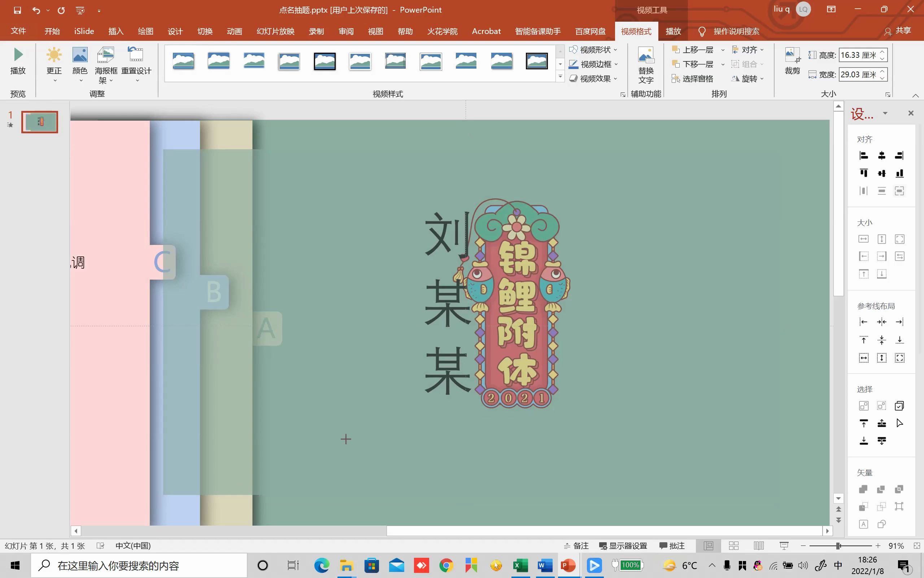924x578 pixels.
Task: Click the Windows Start button
Action: (15, 565)
